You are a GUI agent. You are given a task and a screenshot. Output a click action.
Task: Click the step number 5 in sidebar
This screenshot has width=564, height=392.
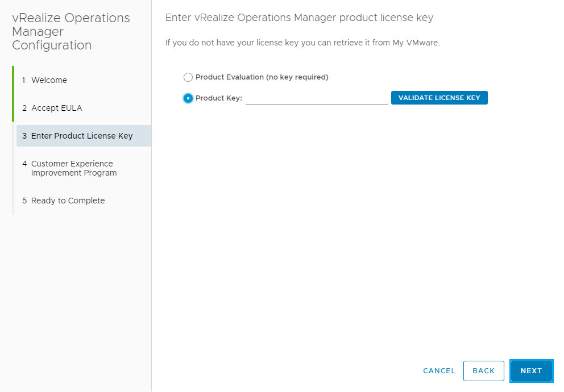[x=24, y=201]
